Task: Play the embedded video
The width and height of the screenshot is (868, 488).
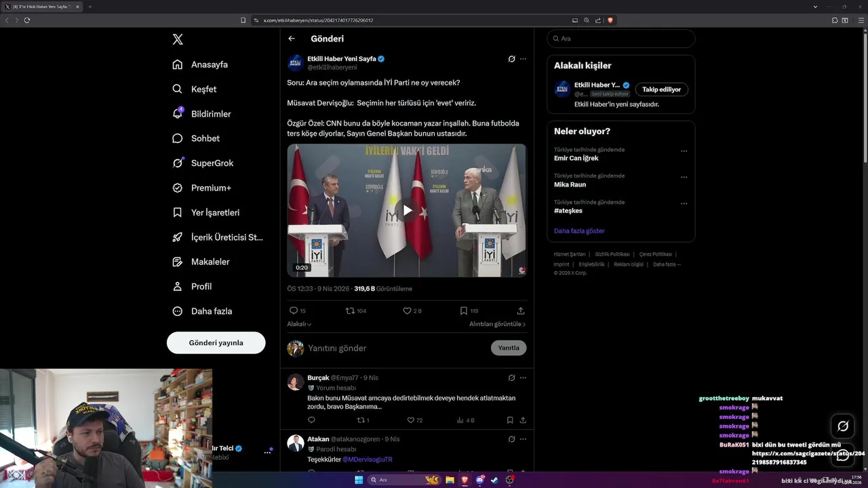Action: 407,210
